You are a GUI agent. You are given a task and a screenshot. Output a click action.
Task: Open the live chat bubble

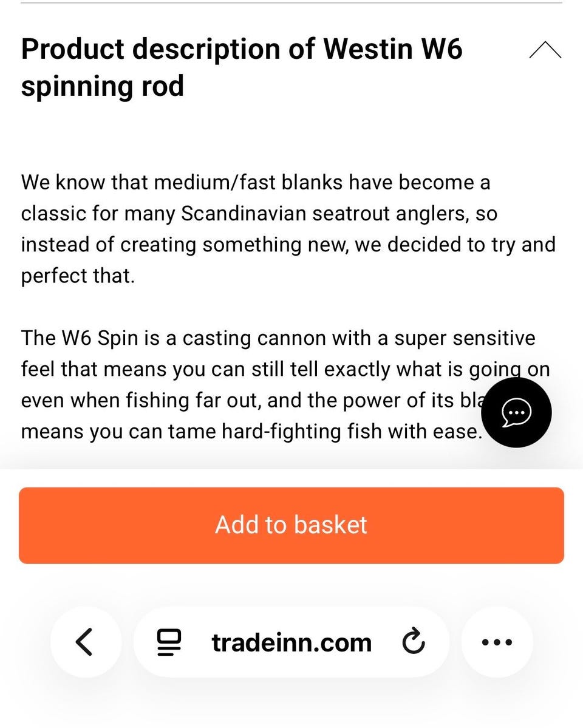516,412
